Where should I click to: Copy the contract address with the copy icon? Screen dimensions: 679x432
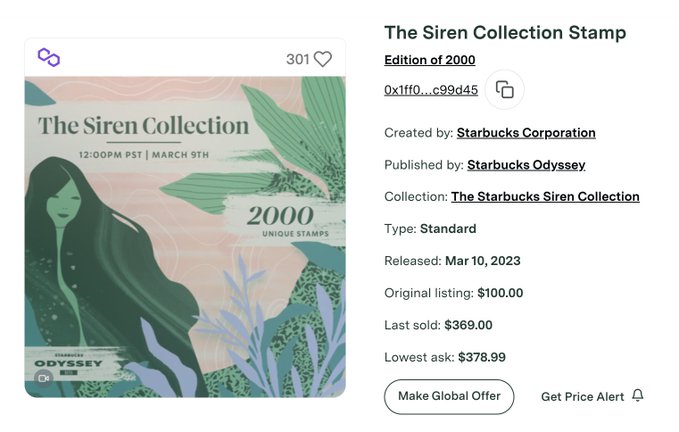tap(505, 90)
